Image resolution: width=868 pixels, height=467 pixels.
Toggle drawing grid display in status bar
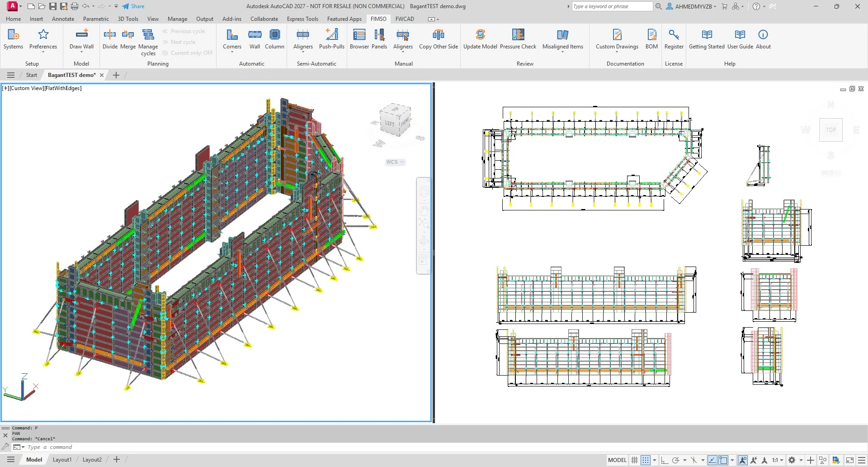[x=635, y=460]
